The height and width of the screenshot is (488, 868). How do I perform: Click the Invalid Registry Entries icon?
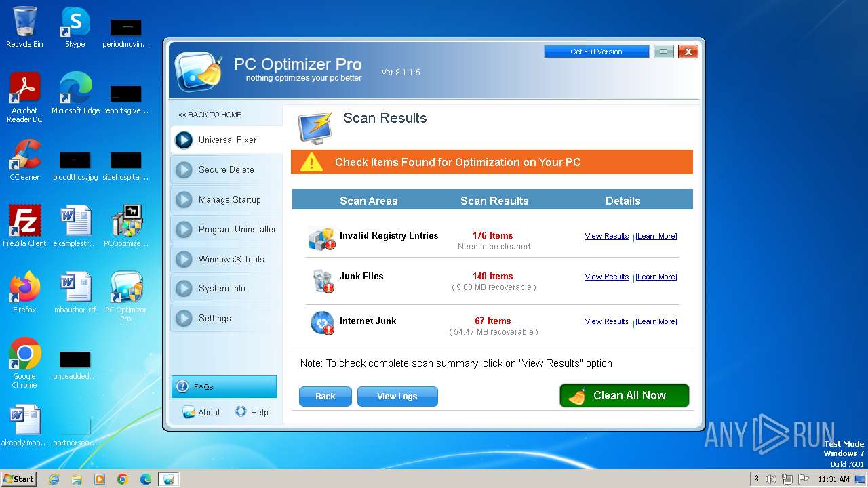coord(321,239)
